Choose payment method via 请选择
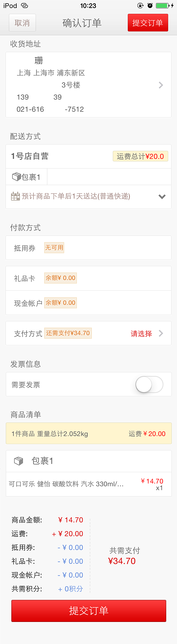The width and height of the screenshot is (177, 644). pos(141,333)
